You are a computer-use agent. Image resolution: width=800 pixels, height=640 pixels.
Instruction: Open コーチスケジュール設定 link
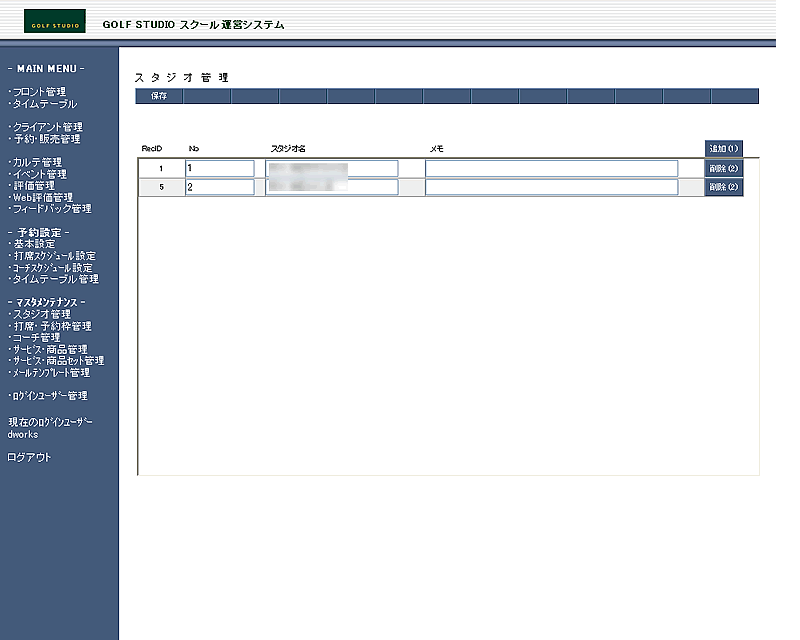pos(53,267)
